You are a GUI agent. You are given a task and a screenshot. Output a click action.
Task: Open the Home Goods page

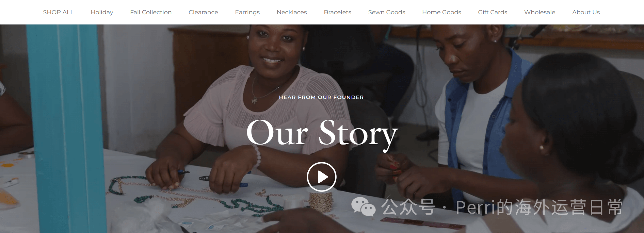coord(441,12)
